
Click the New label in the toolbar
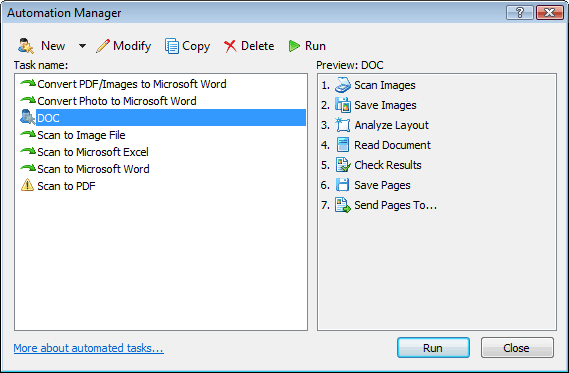point(53,46)
